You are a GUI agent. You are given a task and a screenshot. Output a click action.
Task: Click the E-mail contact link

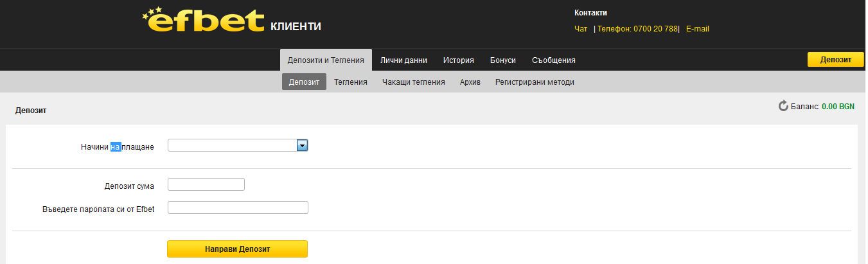698,29
